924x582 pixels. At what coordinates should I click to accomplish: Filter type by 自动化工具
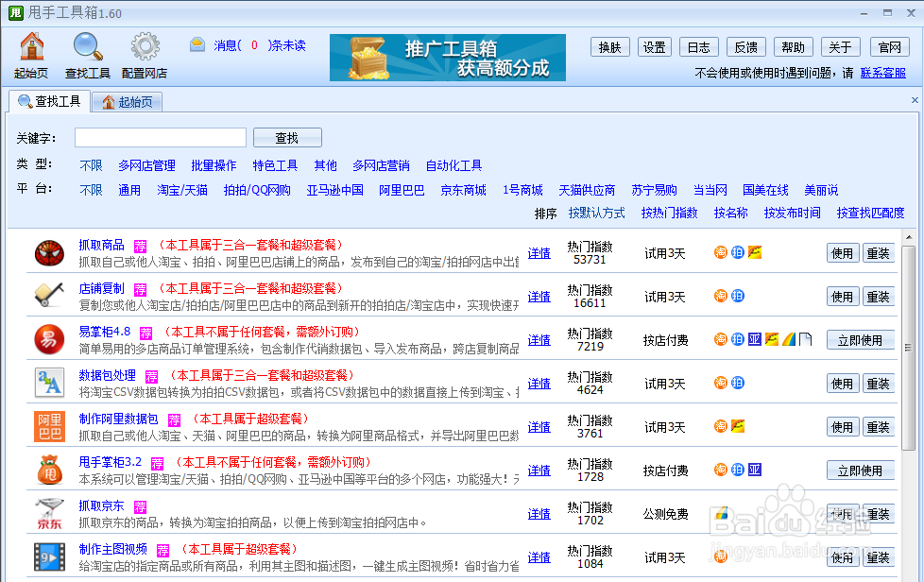453,165
